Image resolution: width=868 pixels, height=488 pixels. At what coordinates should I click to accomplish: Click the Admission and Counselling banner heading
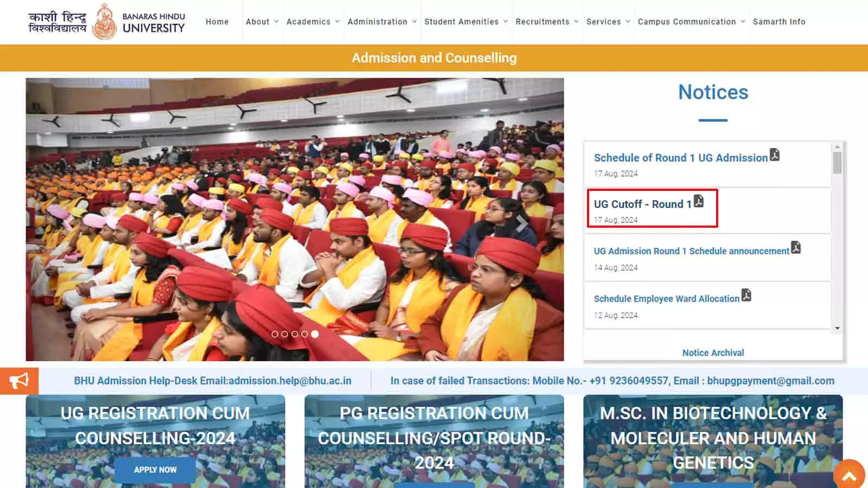434,57
